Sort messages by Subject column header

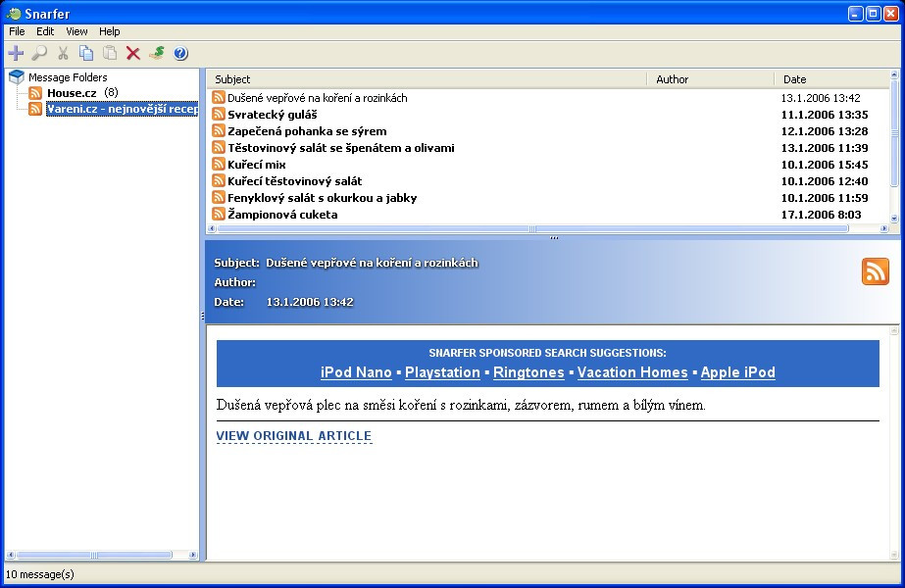(x=232, y=79)
